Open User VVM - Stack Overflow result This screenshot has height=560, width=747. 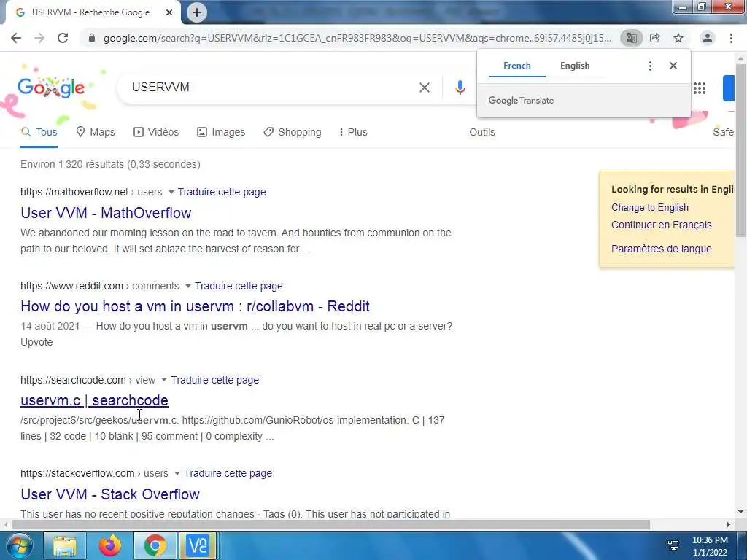pos(110,494)
